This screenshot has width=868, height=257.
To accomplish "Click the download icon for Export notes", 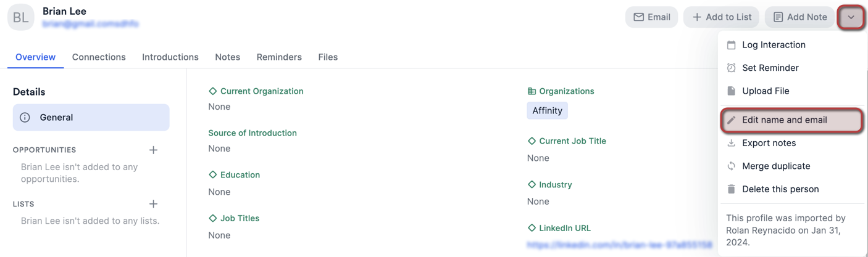I will (731, 143).
